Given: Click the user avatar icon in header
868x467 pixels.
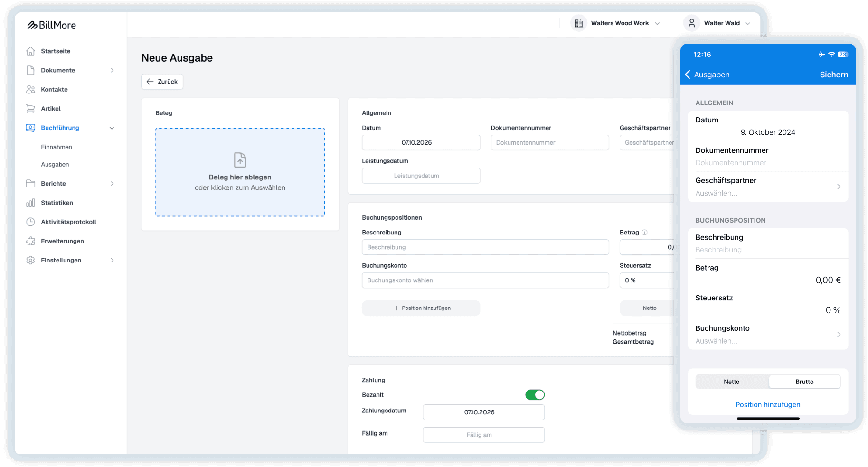Looking at the screenshot, I should click(x=692, y=23).
